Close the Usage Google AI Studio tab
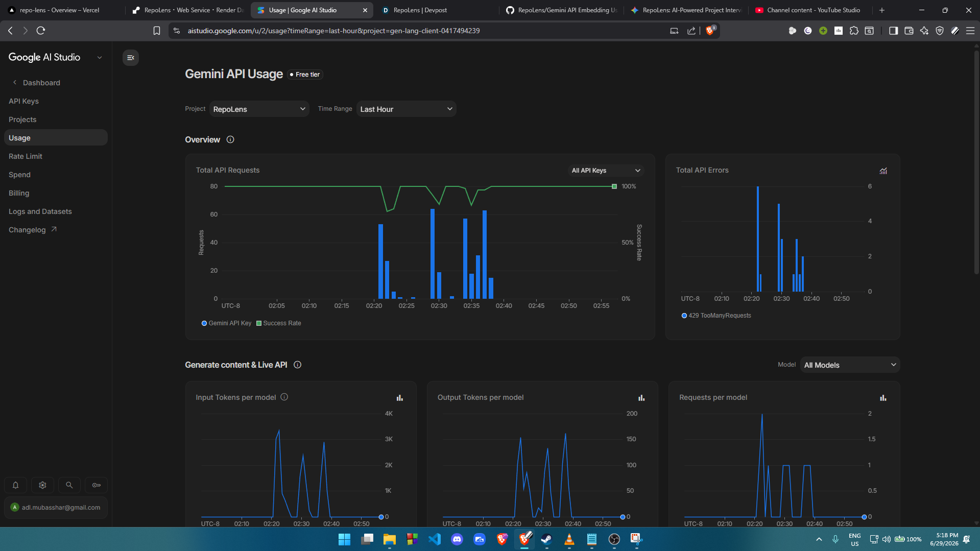This screenshot has height=551, width=980. [x=365, y=10]
